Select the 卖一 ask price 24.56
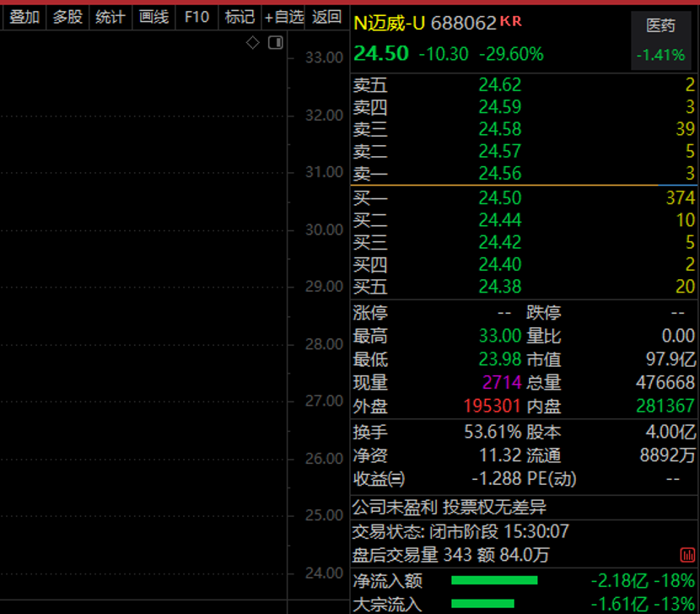Image resolution: width=700 pixels, height=614 pixels. (500, 174)
